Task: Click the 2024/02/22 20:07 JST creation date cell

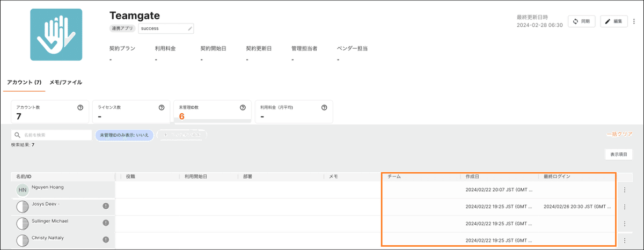Action: pos(500,189)
